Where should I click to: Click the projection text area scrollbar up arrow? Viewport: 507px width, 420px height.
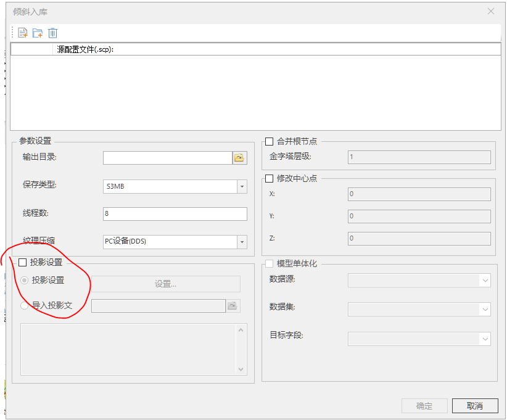click(241, 330)
